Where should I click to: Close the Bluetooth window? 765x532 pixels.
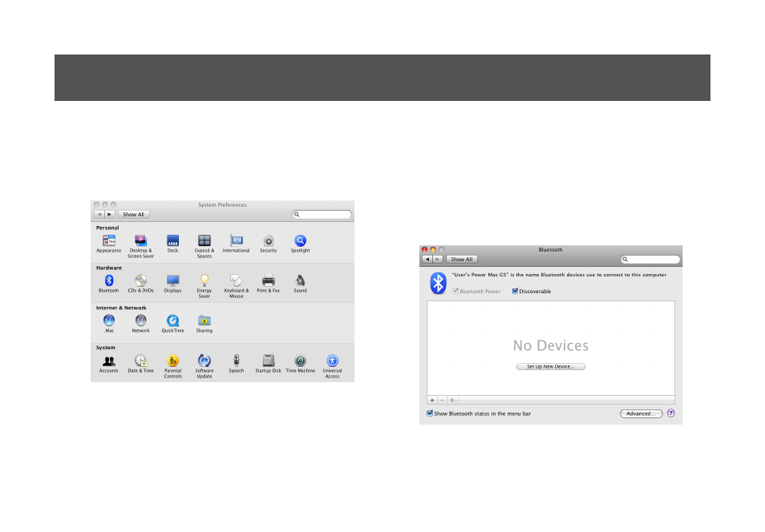coord(424,250)
